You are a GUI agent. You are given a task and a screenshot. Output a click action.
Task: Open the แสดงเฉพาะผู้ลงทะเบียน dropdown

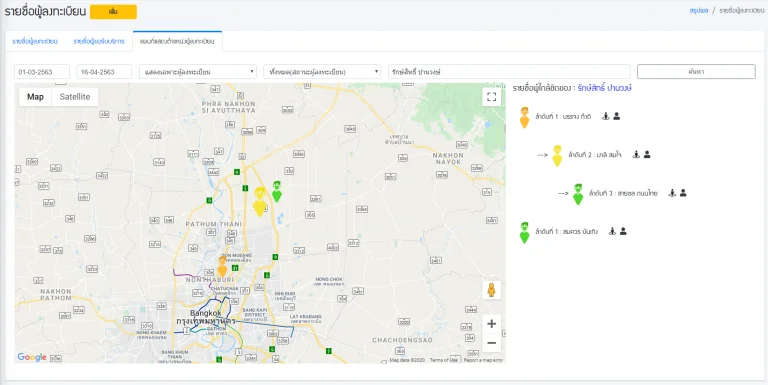(x=198, y=72)
